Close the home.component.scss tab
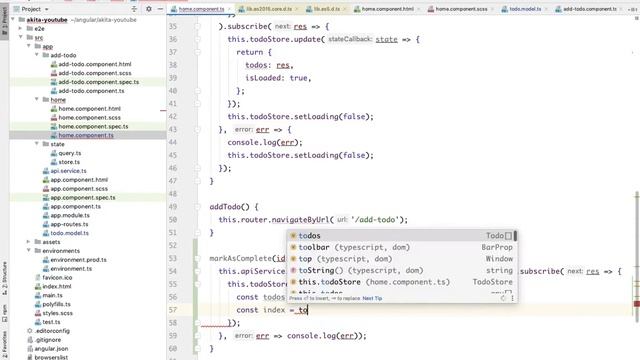 tap(492, 9)
